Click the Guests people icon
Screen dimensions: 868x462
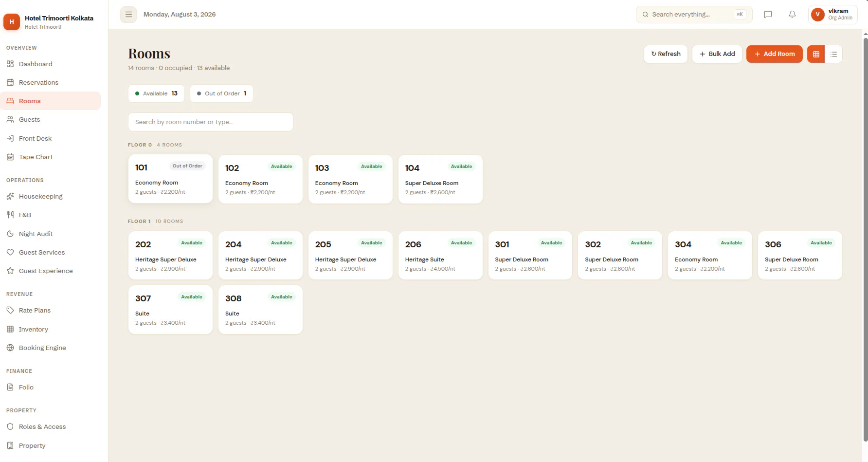tap(10, 119)
